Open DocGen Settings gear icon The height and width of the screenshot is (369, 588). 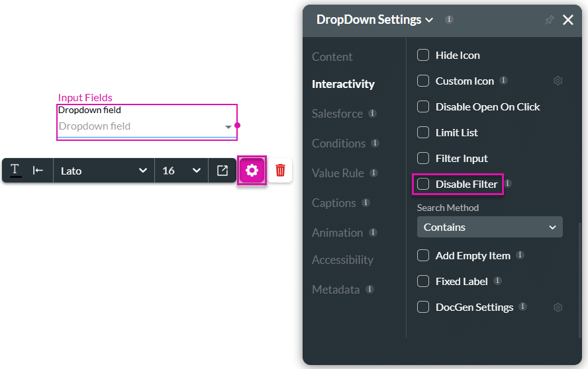click(558, 307)
